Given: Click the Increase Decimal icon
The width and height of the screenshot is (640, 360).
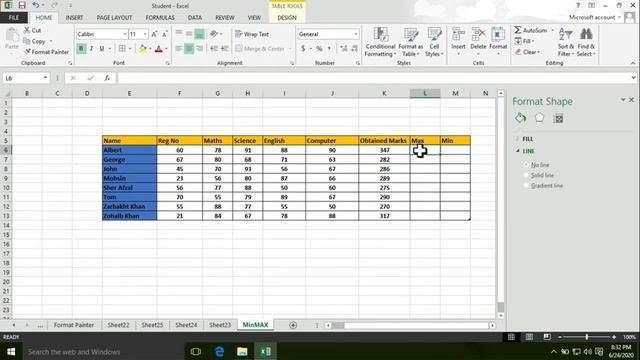Looking at the screenshot, I should [x=344, y=49].
